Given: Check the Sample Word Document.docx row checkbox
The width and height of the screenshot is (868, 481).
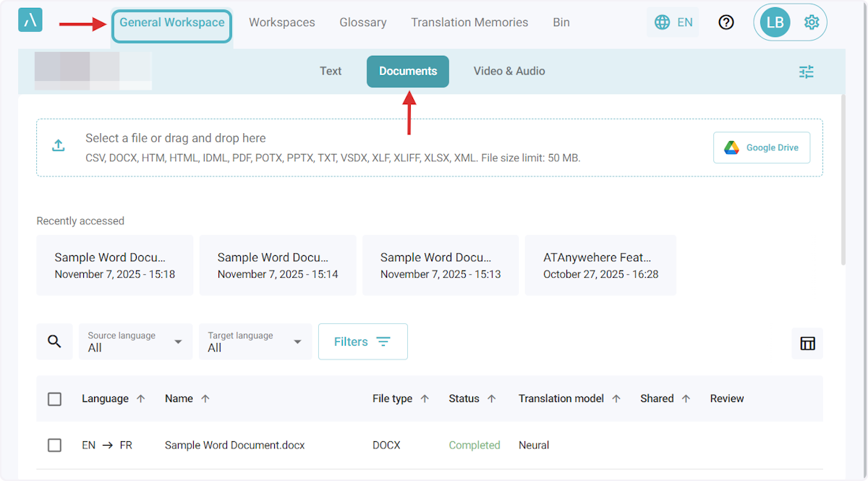Looking at the screenshot, I should tap(54, 445).
